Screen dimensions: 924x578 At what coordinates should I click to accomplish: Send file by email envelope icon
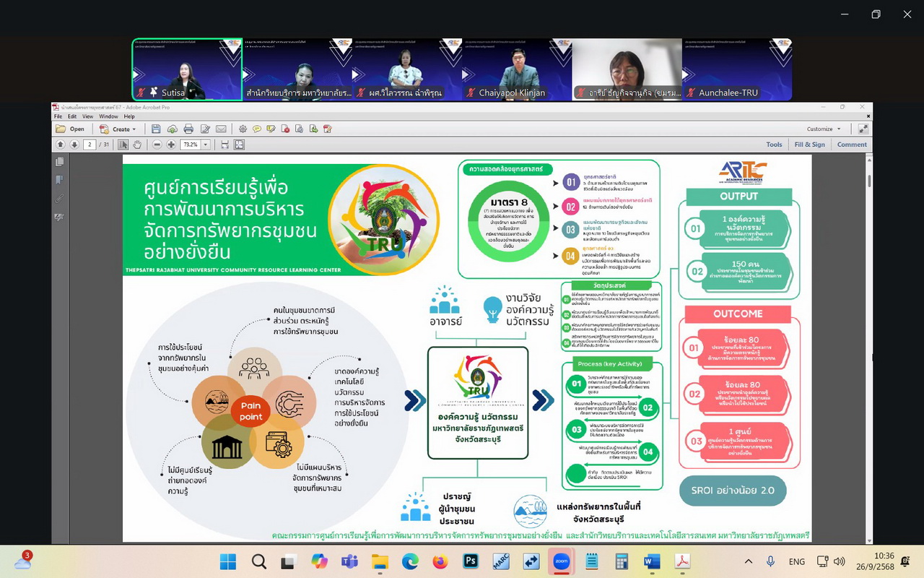(221, 129)
